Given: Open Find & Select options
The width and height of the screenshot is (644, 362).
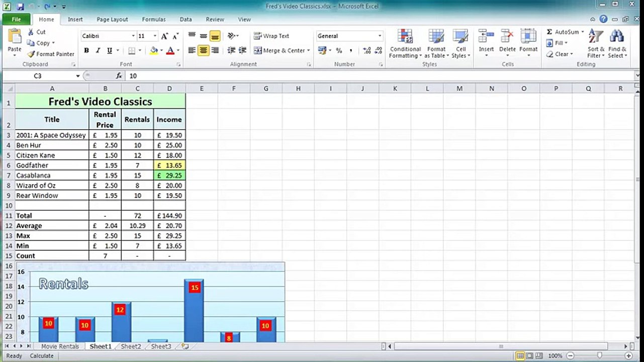Looking at the screenshot, I should pos(617,44).
